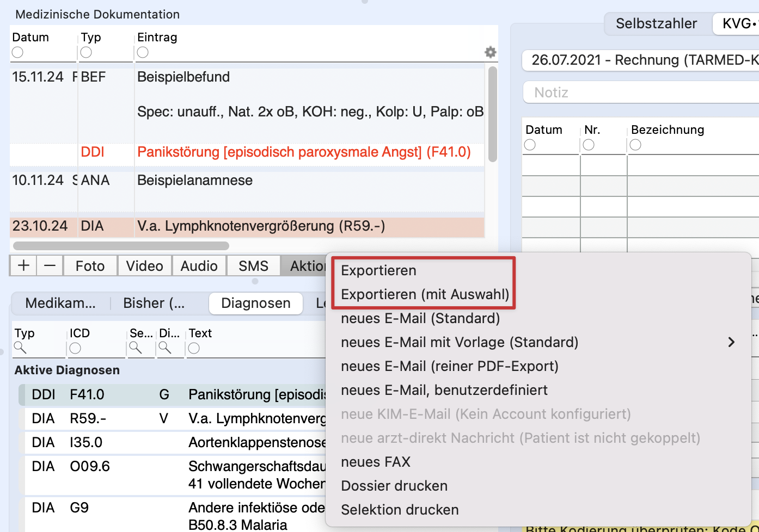This screenshot has width=759, height=532.
Task: Select neues E-Mail (Standard)
Action: point(420,318)
